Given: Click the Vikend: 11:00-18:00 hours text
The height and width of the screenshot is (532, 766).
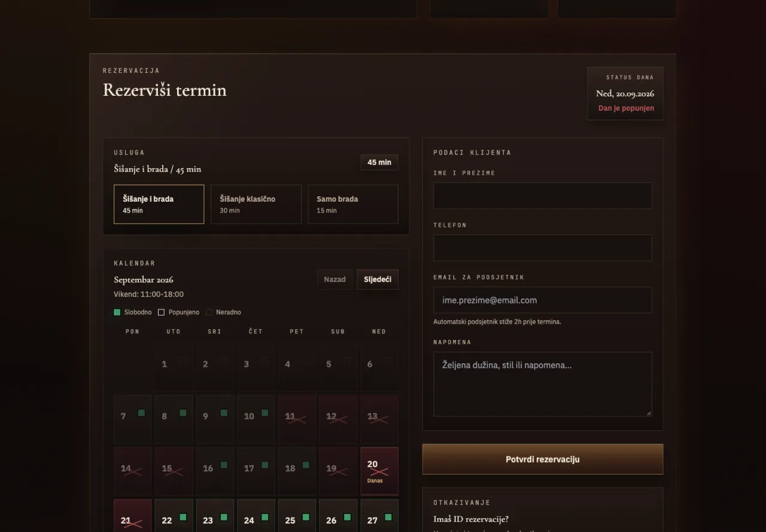Looking at the screenshot, I should pyautogui.click(x=148, y=294).
